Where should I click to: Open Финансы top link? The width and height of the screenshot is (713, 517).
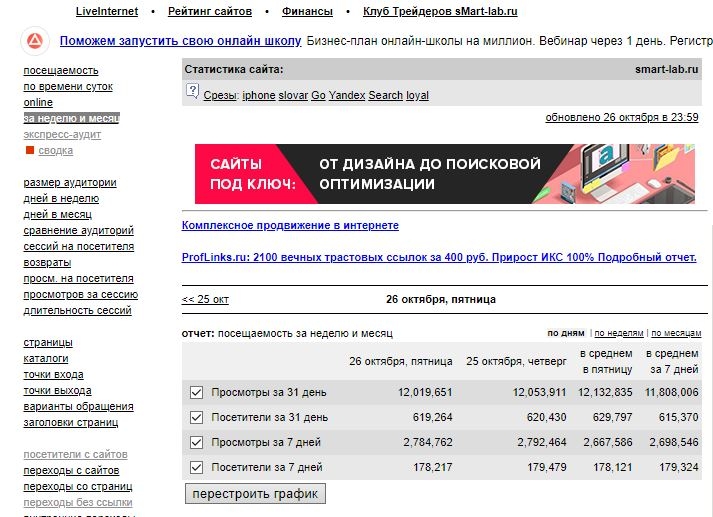(x=307, y=11)
